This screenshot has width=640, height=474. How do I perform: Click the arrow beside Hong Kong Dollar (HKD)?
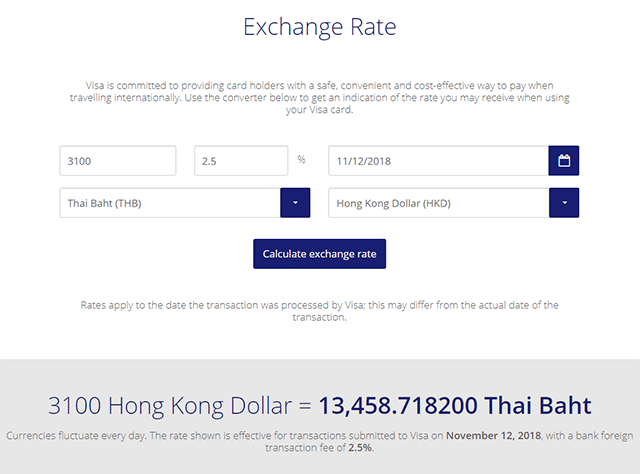click(564, 203)
